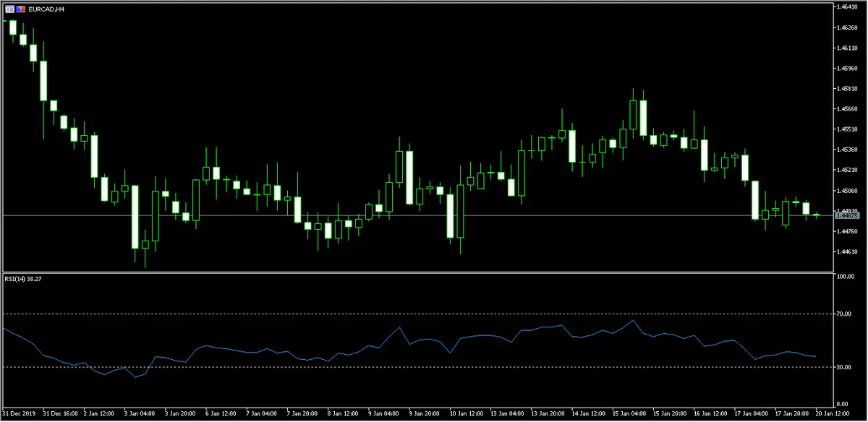Click price axis label 1.45810
This screenshot has height=422, width=868.
click(x=847, y=89)
